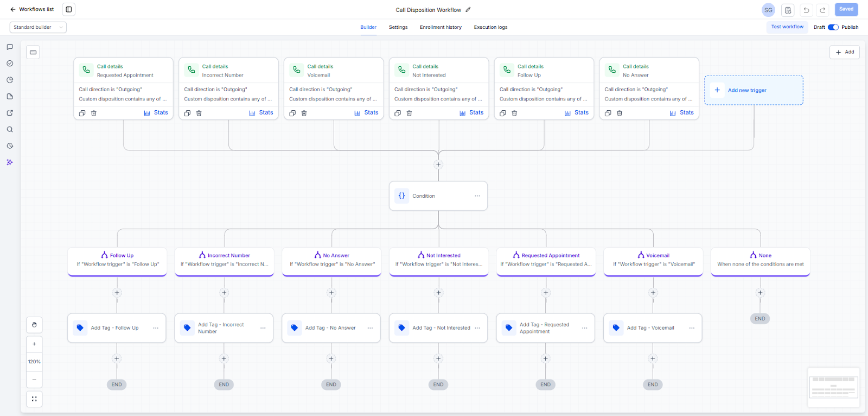
Task: Open Add Tag - No Answer options menu
Action: click(x=370, y=328)
